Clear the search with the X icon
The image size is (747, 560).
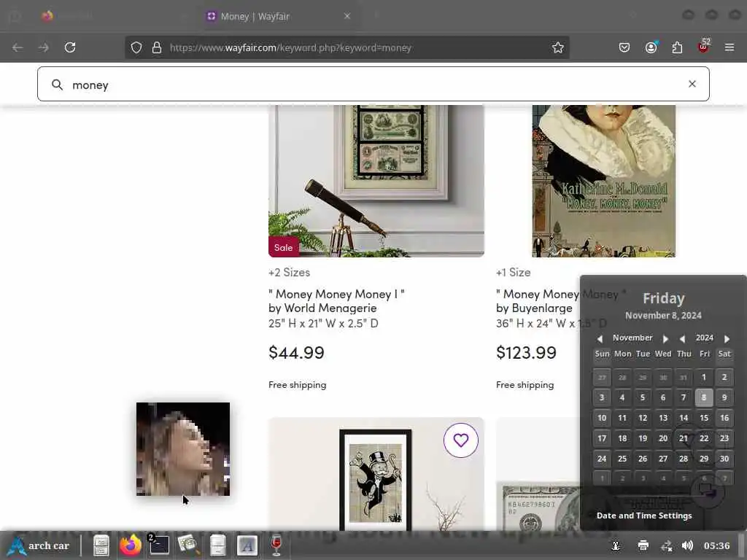692,84
